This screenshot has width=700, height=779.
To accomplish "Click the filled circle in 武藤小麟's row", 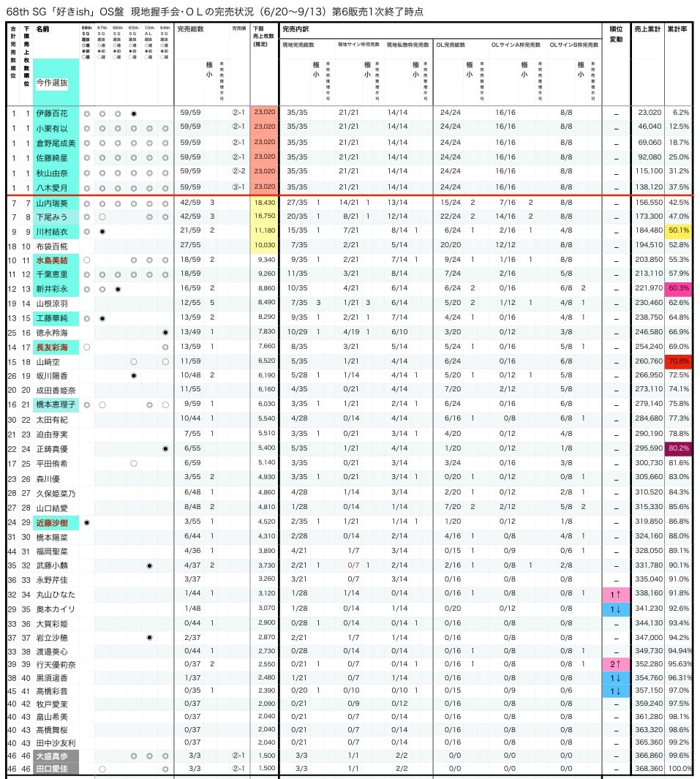I will 149,565.
